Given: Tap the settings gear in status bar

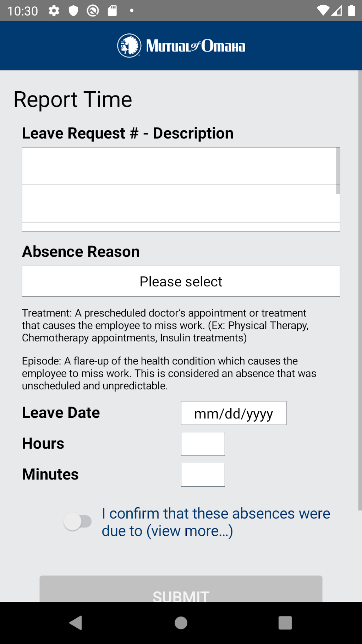Looking at the screenshot, I should click(x=54, y=11).
